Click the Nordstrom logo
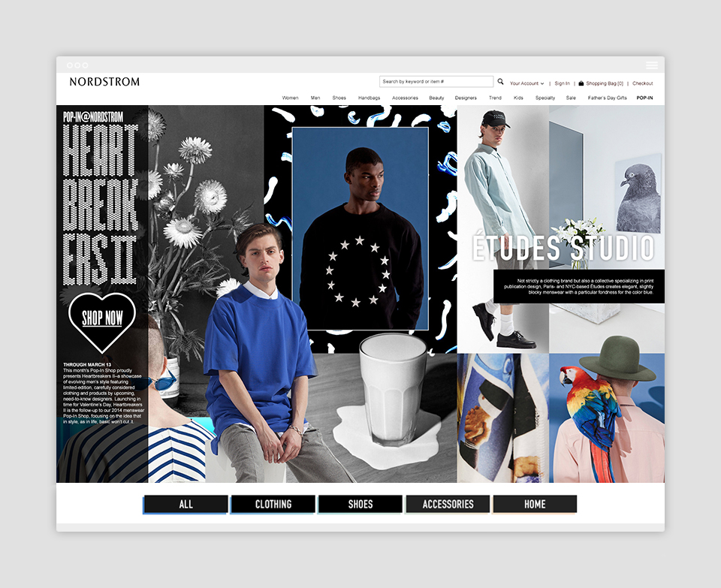 click(x=104, y=82)
